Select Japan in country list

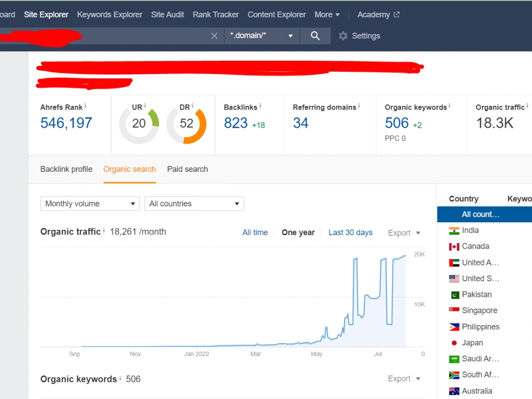(472, 343)
